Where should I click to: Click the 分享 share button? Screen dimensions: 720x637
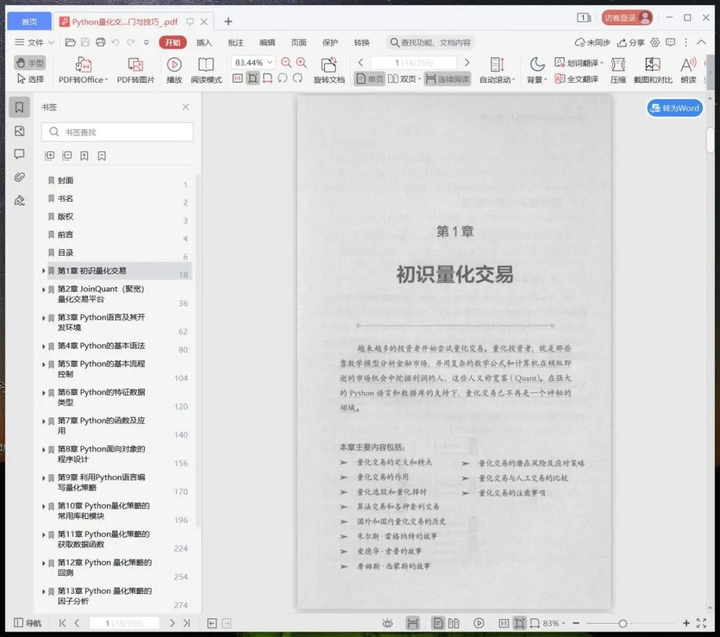631,42
